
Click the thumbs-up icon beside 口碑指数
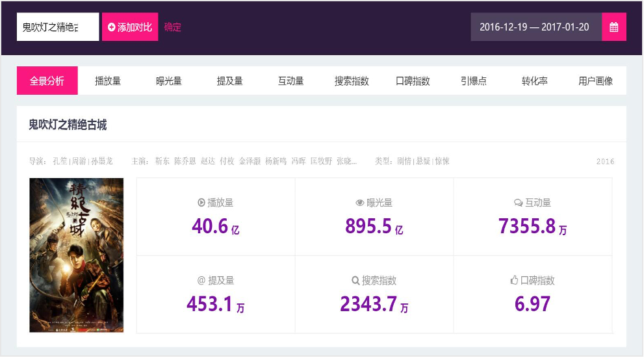click(514, 281)
